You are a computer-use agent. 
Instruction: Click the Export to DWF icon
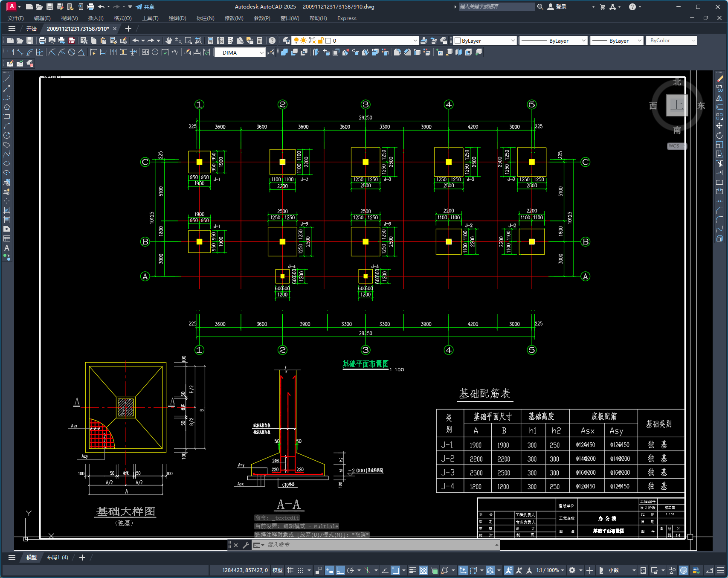coord(72,41)
